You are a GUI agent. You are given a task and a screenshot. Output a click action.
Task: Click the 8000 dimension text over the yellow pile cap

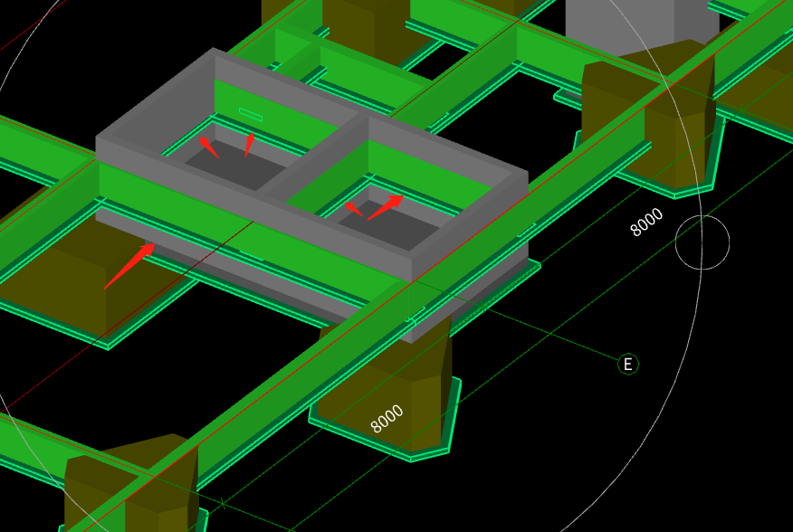387,419
